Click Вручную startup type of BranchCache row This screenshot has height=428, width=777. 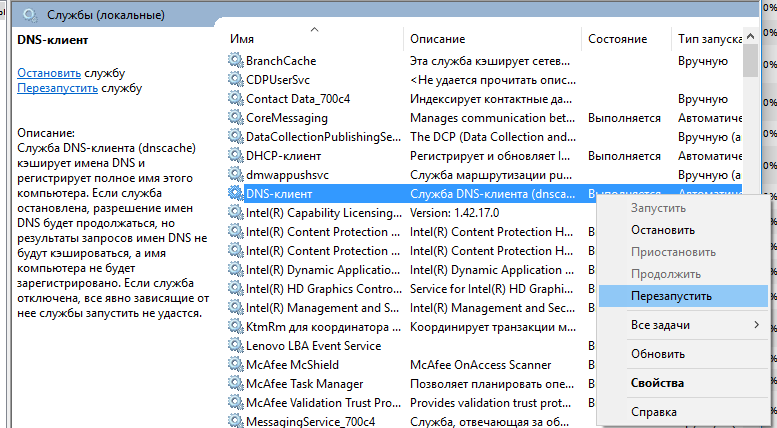[703, 61]
